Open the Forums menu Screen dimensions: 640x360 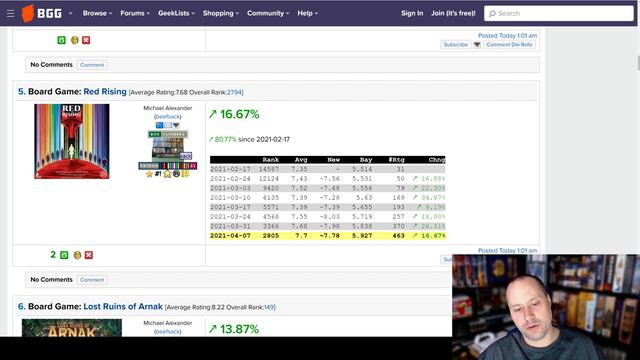coord(135,13)
